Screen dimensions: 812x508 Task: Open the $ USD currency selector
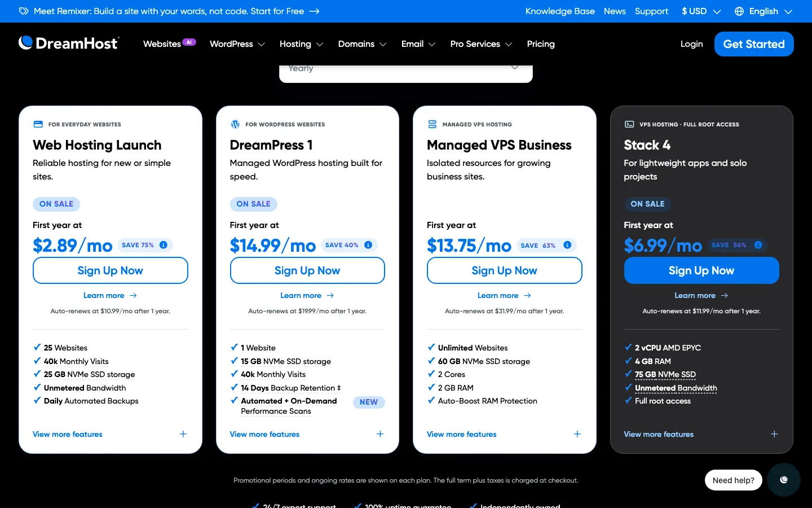point(701,11)
